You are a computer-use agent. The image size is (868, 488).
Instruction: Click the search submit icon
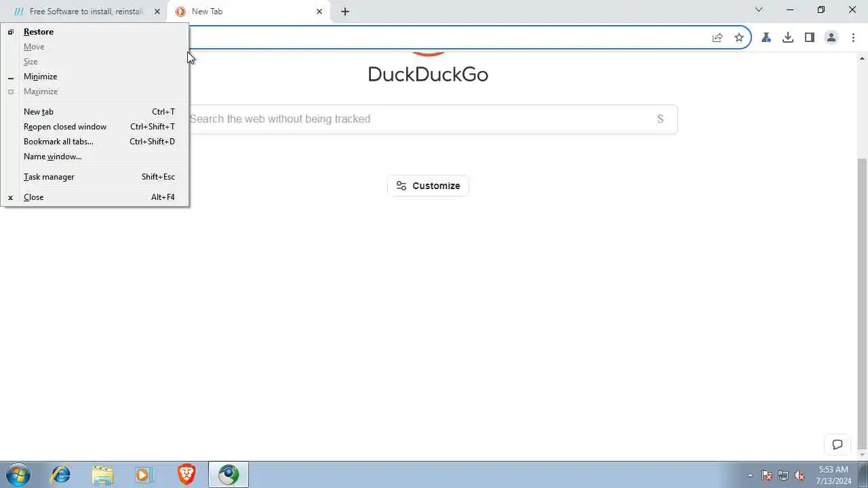click(660, 119)
